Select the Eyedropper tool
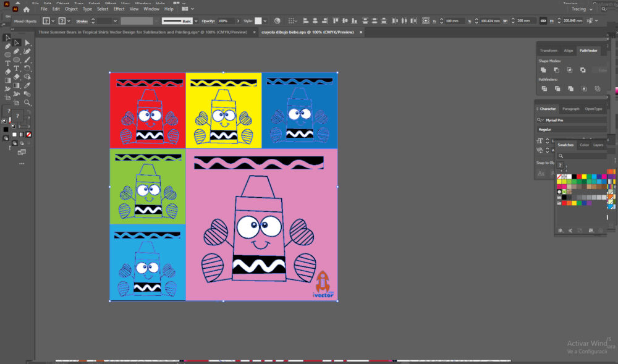The width and height of the screenshot is (618, 364). click(27, 85)
